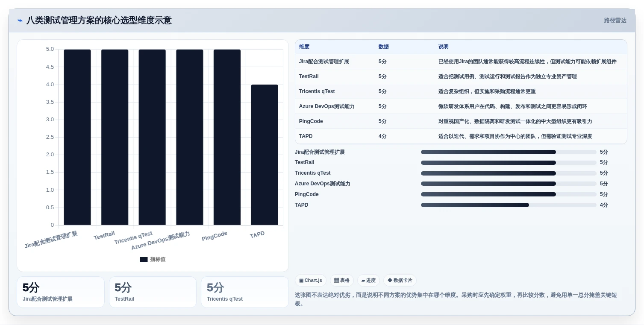This screenshot has height=325, width=644.
Task: Click the 指标值 legend label
Action: 158,259
